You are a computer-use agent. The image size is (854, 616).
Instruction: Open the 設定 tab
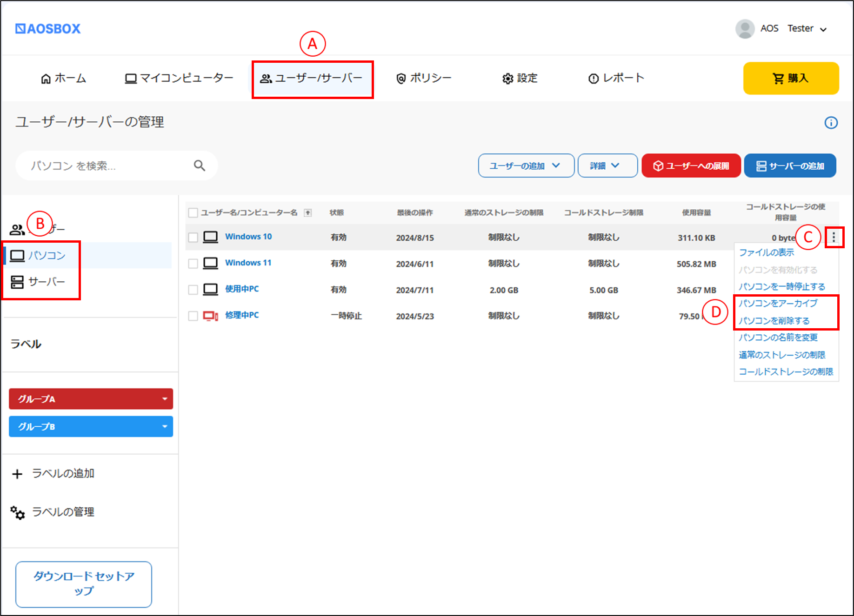[520, 78]
